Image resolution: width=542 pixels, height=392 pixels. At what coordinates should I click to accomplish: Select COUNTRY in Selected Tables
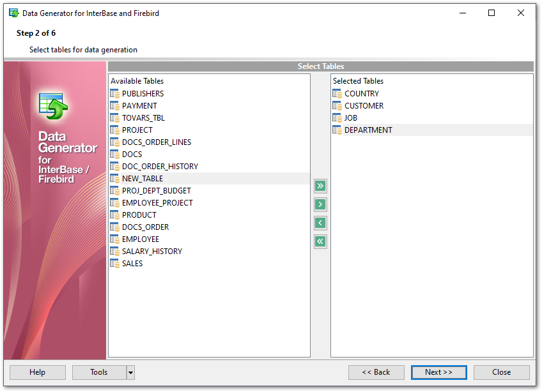(362, 94)
